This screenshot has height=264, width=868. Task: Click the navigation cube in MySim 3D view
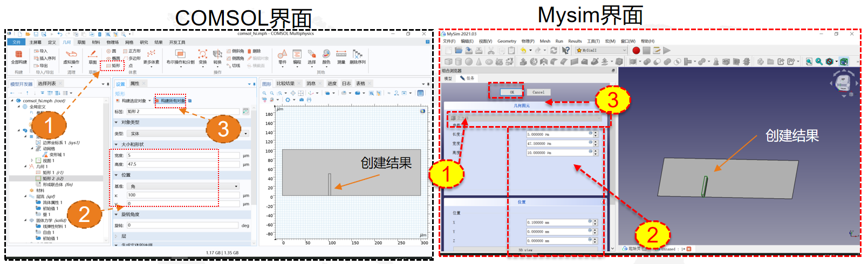click(x=843, y=83)
